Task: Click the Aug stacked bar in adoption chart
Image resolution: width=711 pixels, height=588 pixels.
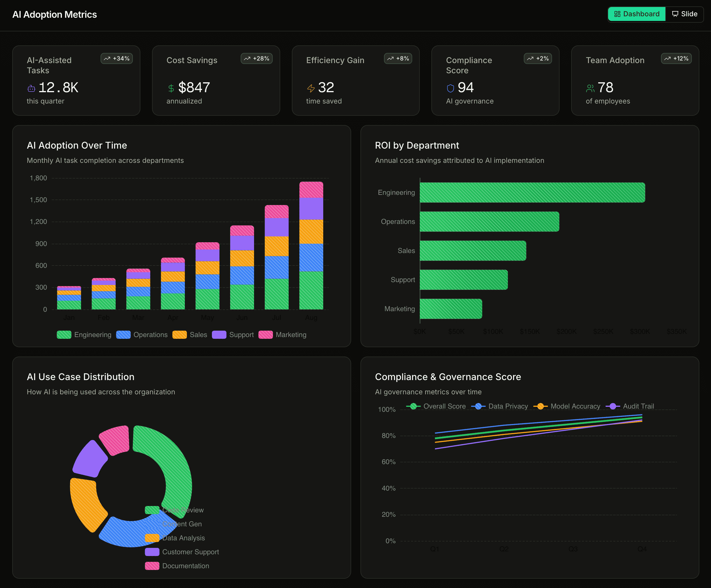Action: [x=311, y=245]
